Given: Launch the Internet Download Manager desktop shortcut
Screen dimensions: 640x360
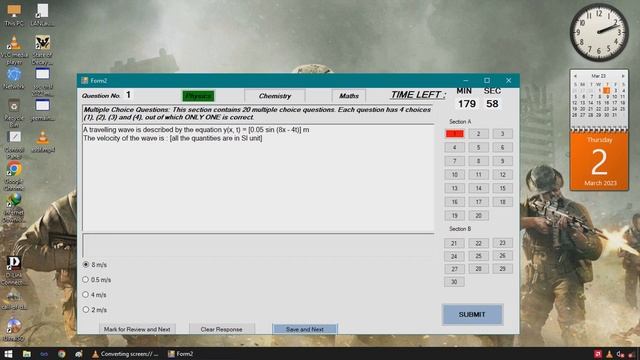Looking at the screenshot, I should tap(14, 208).
